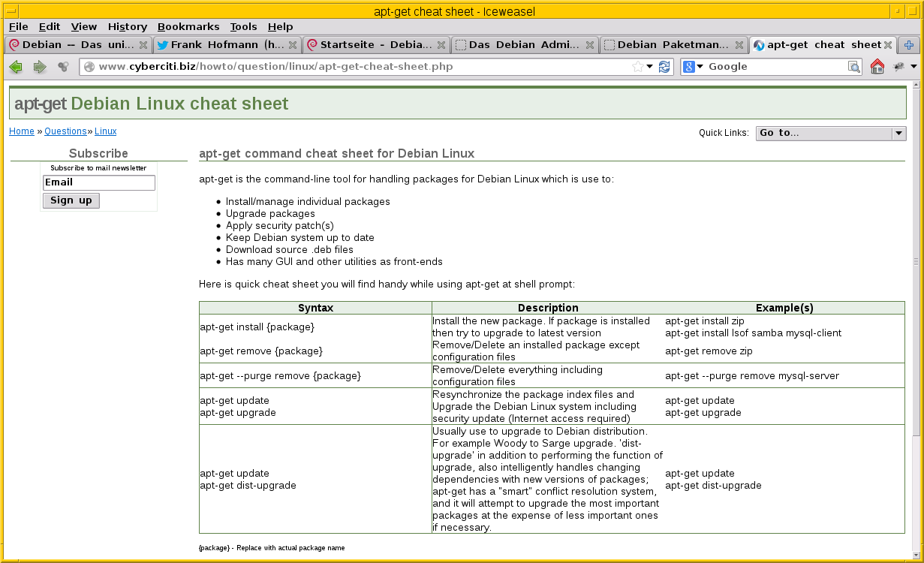The height and width of the screenshot is (563, 924).
Task: Click the Debian favicon on the first tab
Action: [14, 44]
